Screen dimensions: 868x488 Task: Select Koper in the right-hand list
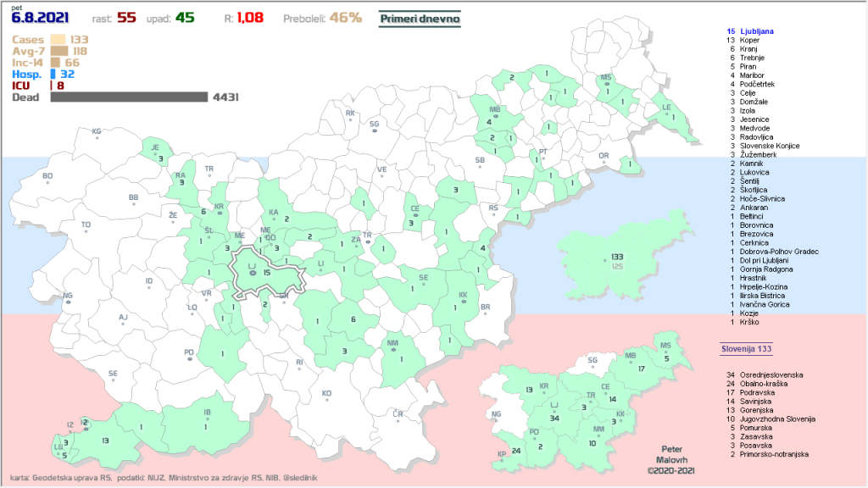[x=751, y=40]
